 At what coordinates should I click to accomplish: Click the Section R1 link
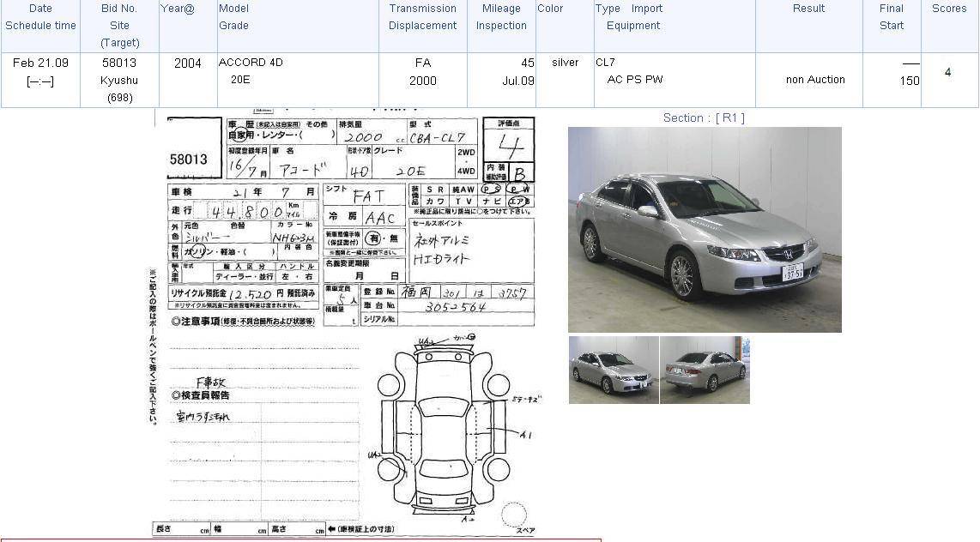(704, 118)
